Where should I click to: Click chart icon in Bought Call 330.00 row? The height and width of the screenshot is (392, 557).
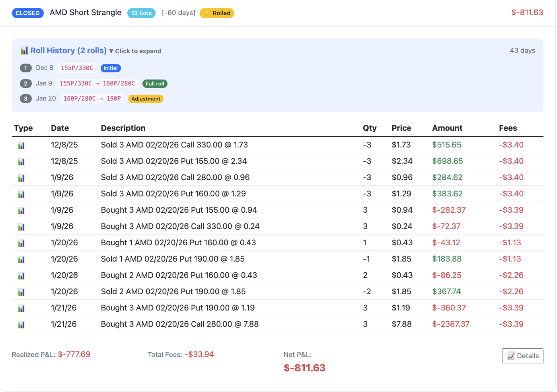21,227
